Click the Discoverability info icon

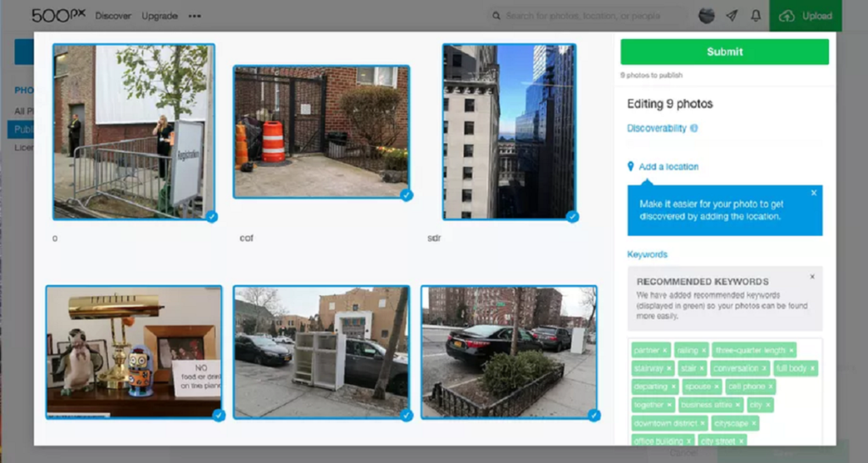tap(694, 128)
